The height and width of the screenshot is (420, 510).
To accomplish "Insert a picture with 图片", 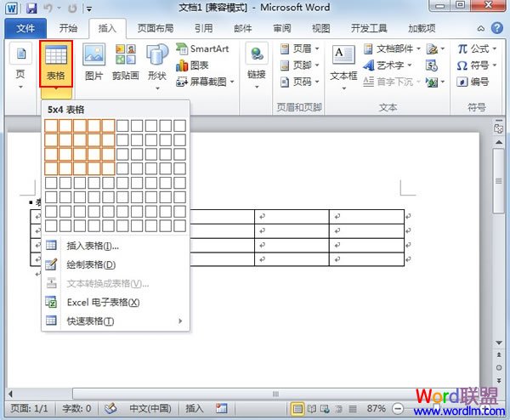I will coord(94,62).
